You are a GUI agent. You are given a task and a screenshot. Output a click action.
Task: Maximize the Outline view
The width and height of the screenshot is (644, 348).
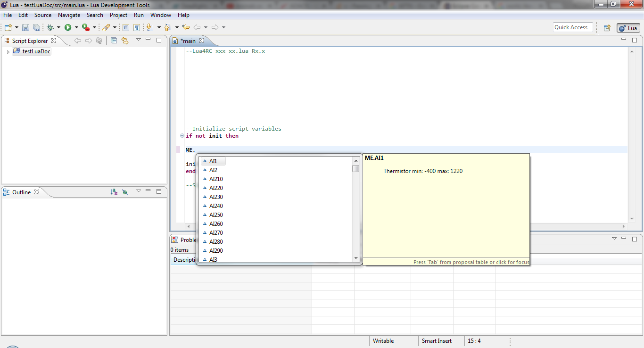pos(159,191)
